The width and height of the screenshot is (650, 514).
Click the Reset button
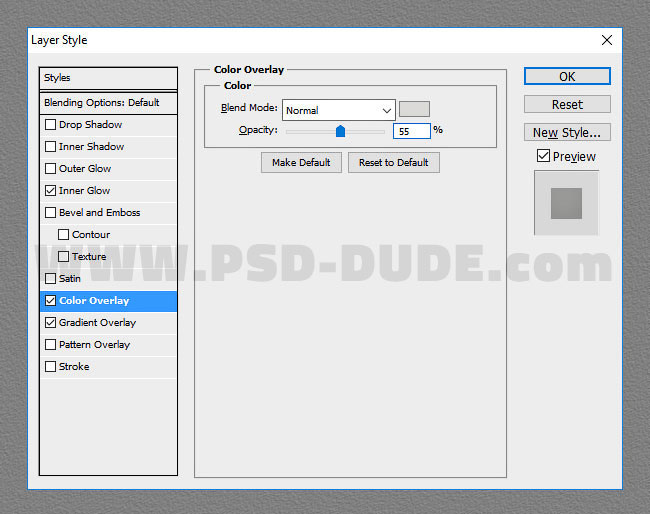pos(567,104)
